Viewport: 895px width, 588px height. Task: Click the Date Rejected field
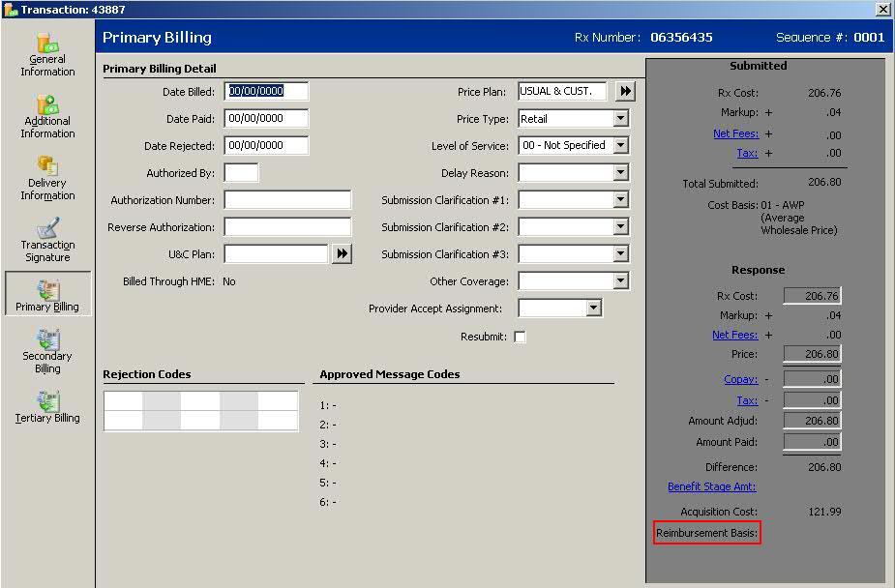click(266, 145)
